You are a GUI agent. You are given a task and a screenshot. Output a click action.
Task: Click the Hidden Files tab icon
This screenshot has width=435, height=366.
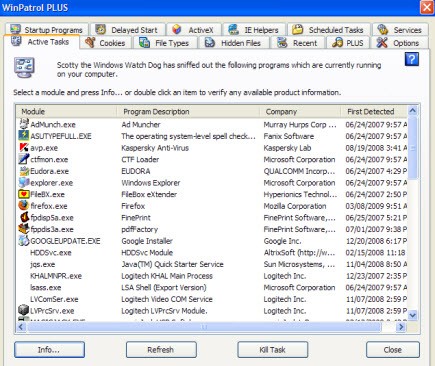[x=210, y=43]
